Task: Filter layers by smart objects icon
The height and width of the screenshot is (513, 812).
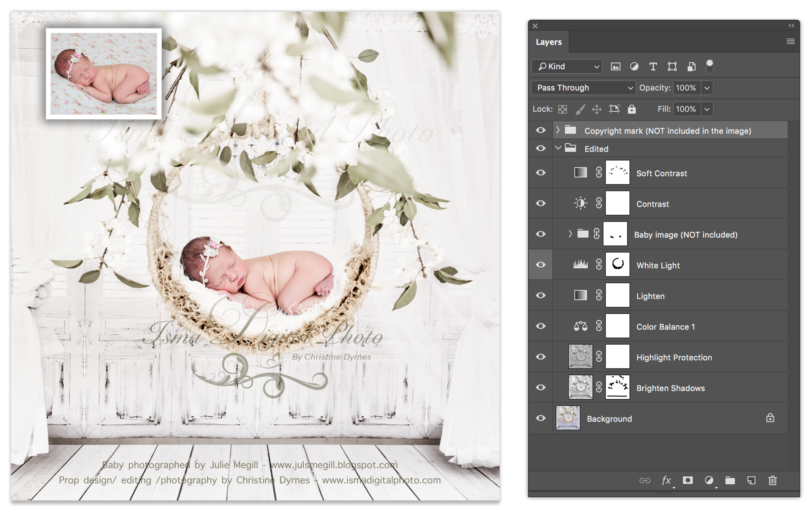Action: point(691,66)
